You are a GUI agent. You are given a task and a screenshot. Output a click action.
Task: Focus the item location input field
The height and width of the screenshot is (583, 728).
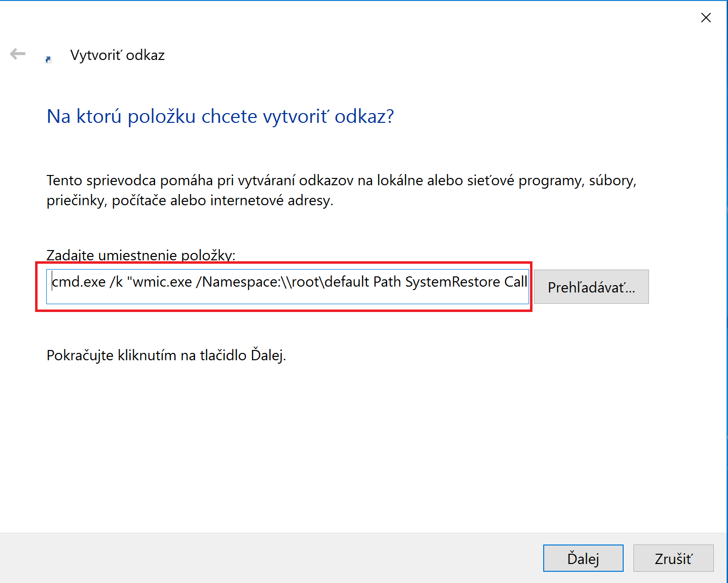click(288, 287)
